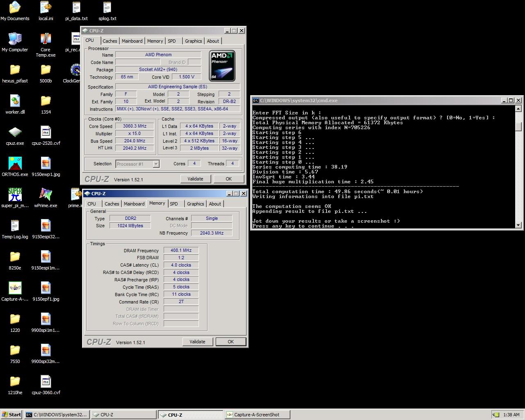
Task: Select worker.dll file icon
Action: coord(15,104)
